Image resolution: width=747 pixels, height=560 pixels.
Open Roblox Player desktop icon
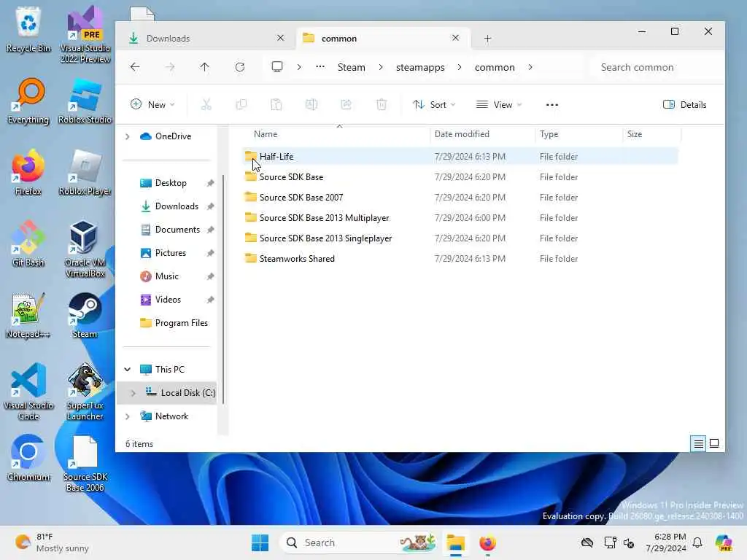click(85, 173)
